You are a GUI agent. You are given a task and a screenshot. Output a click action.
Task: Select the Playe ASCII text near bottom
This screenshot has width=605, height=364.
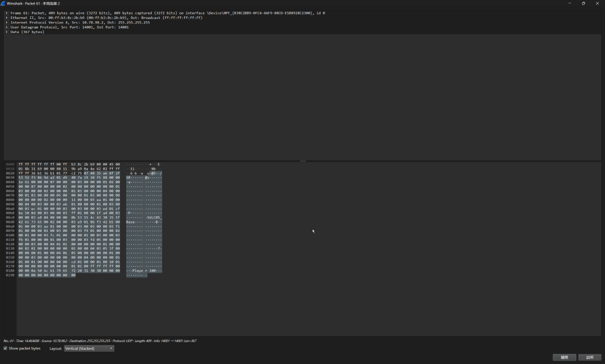pos(137,270)
